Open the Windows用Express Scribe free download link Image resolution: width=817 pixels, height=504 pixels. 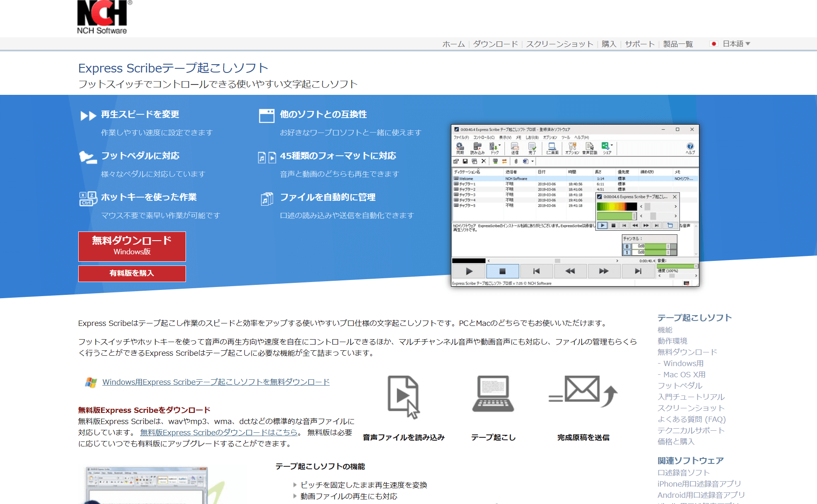[x=216, y=382]
